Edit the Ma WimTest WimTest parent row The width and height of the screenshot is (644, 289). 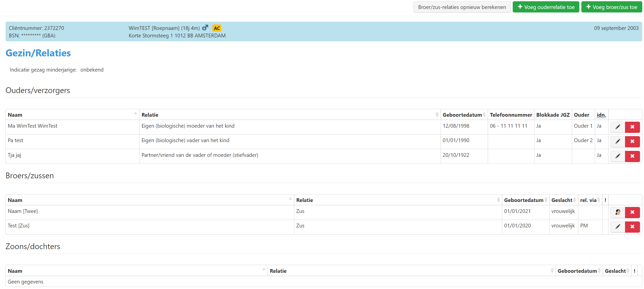618,127
